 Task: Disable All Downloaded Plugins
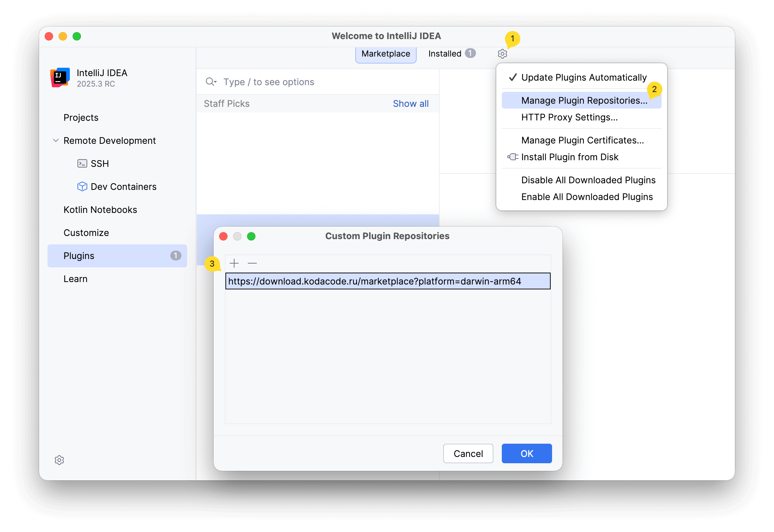coord(588,180)
